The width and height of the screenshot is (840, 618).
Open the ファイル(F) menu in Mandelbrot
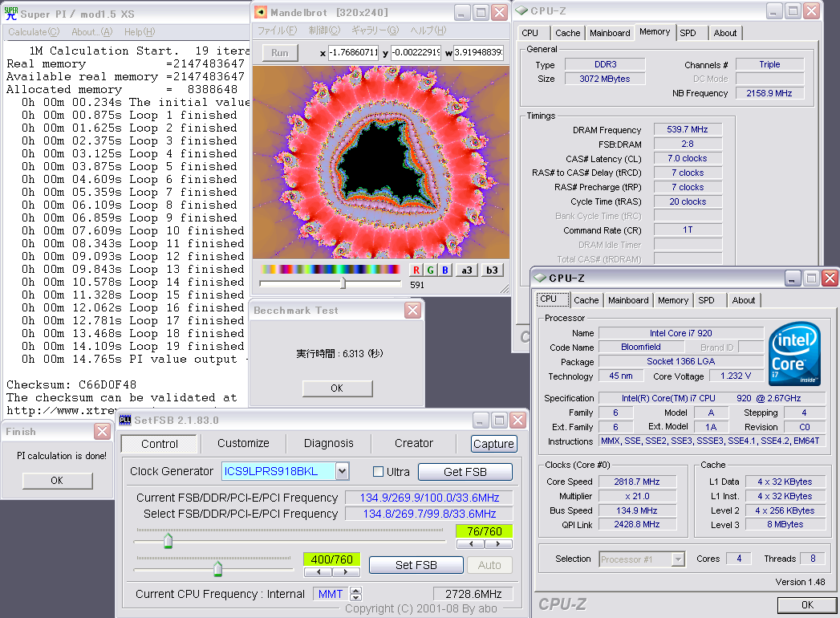[x=277, y=30]
